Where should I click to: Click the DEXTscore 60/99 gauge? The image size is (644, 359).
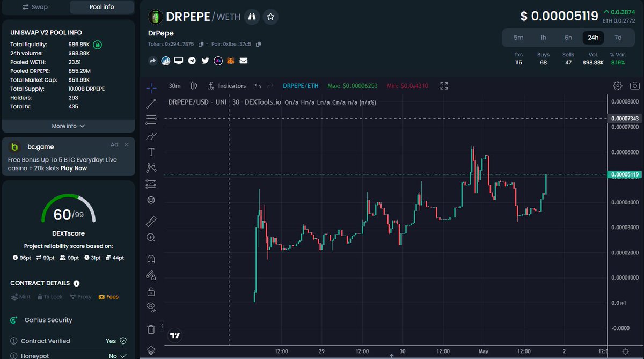coord(68,210)
